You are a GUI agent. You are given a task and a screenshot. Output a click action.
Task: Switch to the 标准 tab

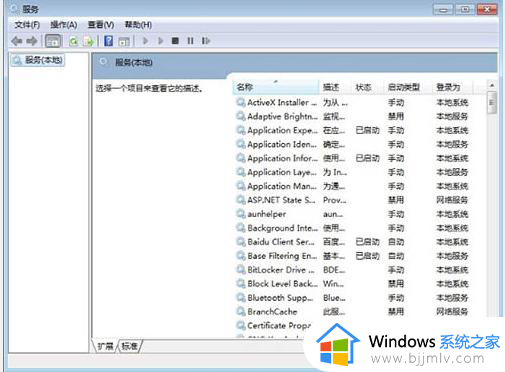pos(130,346)
